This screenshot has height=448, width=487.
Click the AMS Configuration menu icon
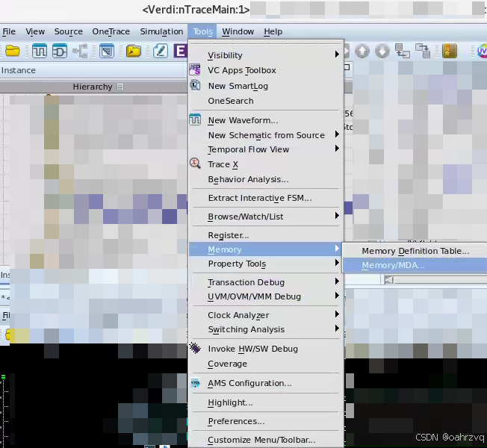pyautogui.click(x=195, y=383)
